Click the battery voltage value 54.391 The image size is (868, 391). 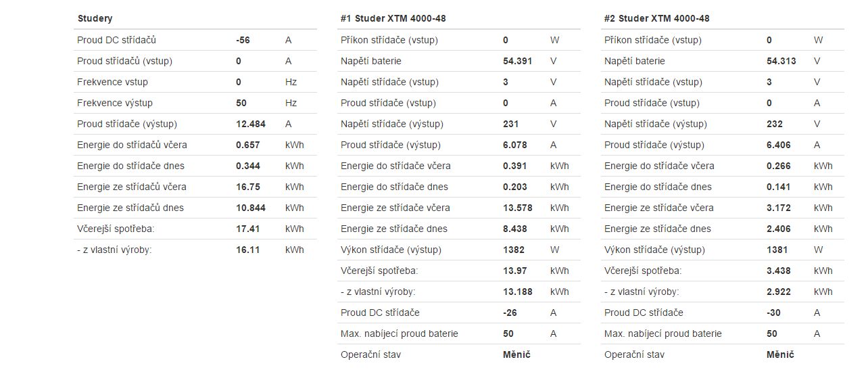pyautogui.click(x=517, y=61)
